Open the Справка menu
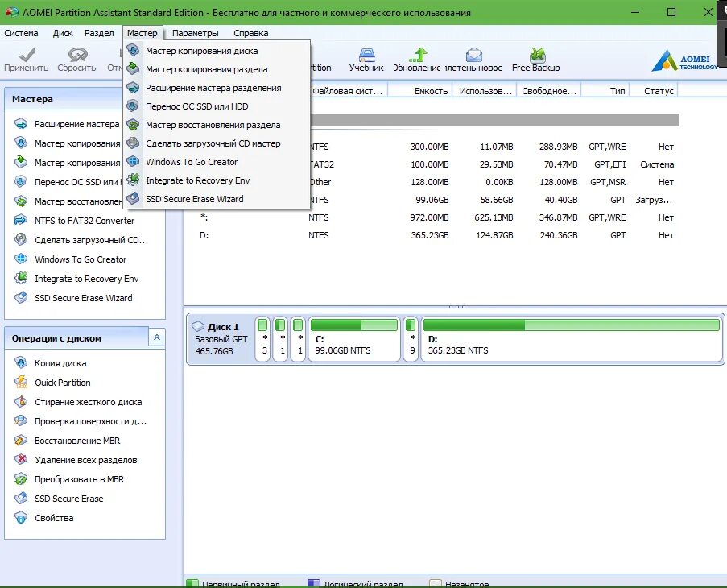The height and width of the screenshot is (588, 727). tap(251, 33)
